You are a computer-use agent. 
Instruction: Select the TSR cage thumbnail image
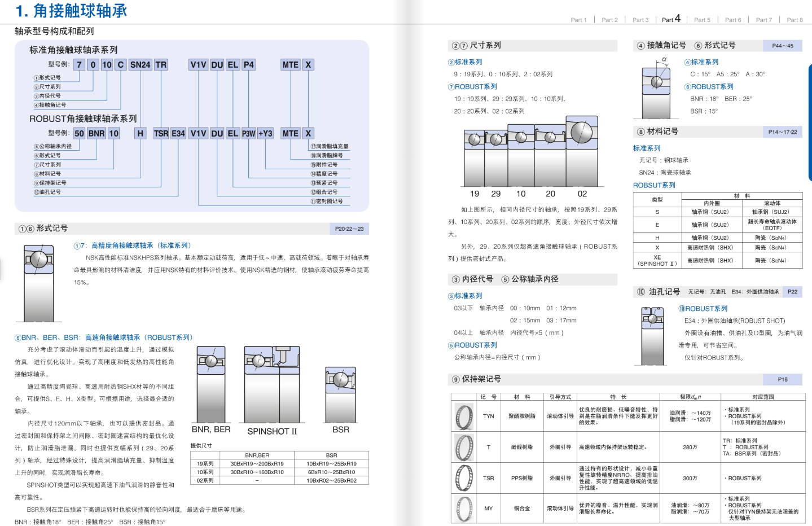(464, 478)
